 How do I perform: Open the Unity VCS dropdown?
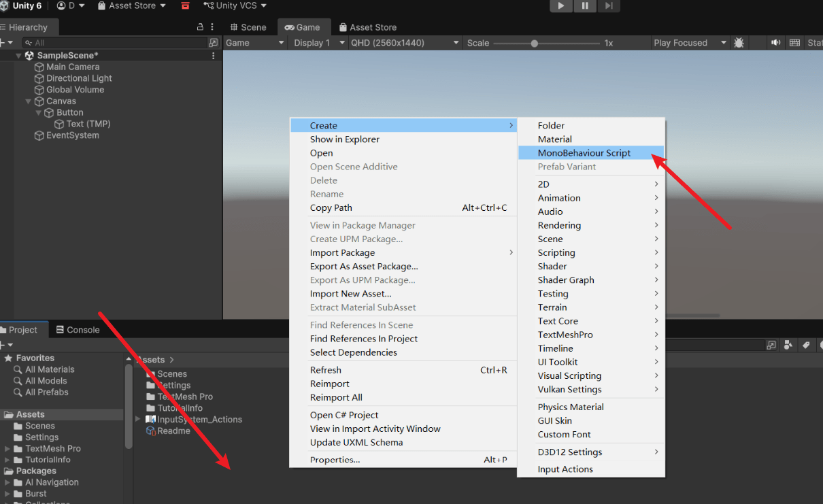click(235, 5)
